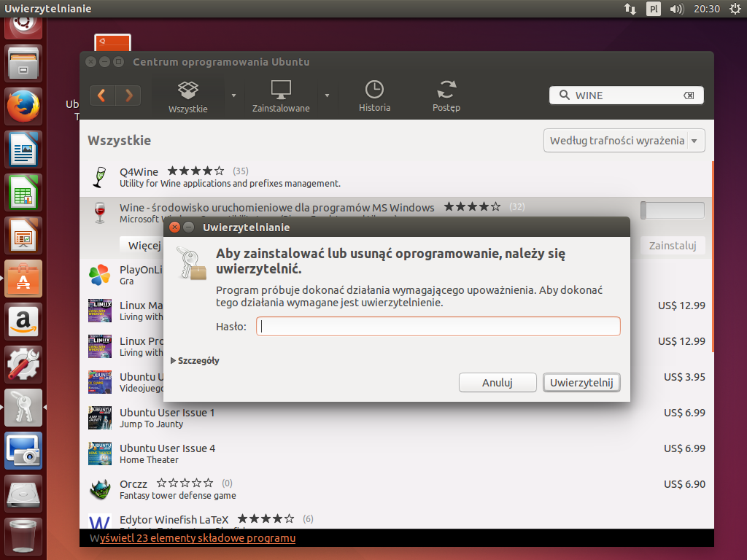Click the Q4Wine application icon
Image resolution: width=747 pixels, height=560 pixels.
100,177
